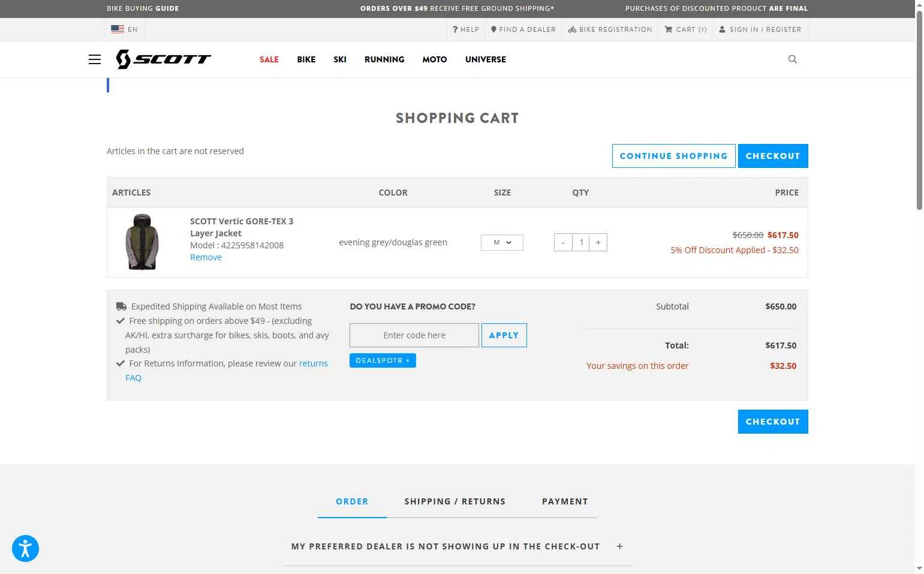Viewport: 924px width, 574px height.
Task: Click the 5% Off Discount Applied text
Action: tap(735, 250)
